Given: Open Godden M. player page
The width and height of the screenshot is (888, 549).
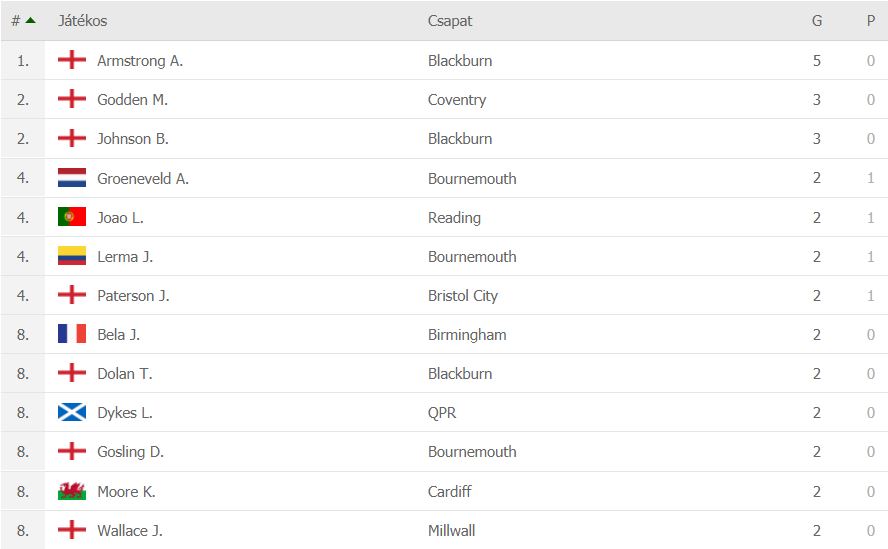Looking at the screenshot, I should (x=133, y=100).
